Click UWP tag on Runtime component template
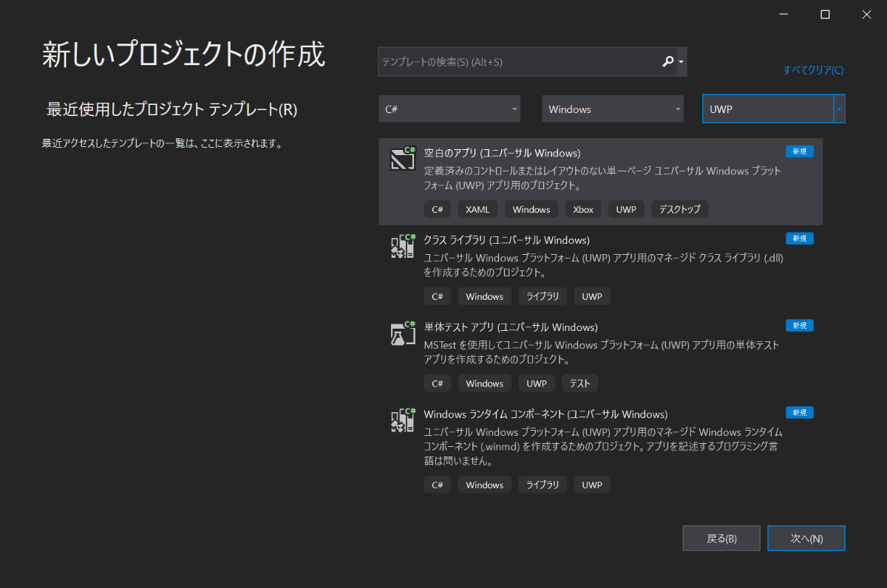The height and width of the screenshot is (588, 887). (x=592, y=485)
